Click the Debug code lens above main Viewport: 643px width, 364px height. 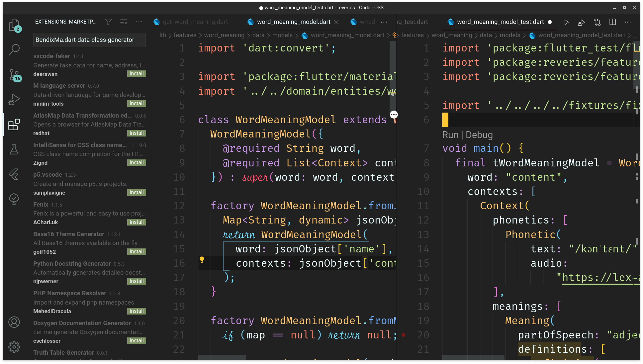point(479,135)
